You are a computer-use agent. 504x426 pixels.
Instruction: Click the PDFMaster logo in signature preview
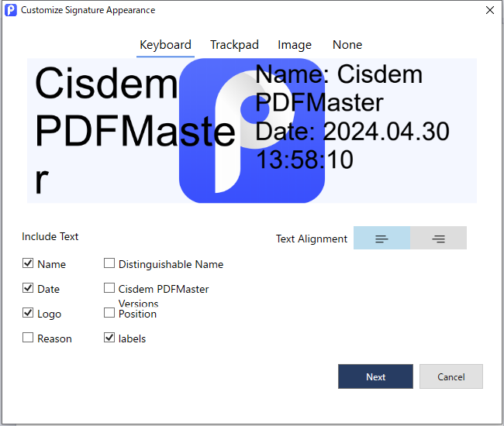click(252, 131)
